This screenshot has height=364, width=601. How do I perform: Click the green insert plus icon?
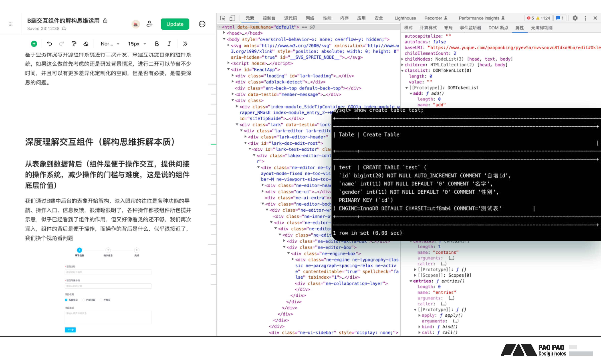coord(34,44)
